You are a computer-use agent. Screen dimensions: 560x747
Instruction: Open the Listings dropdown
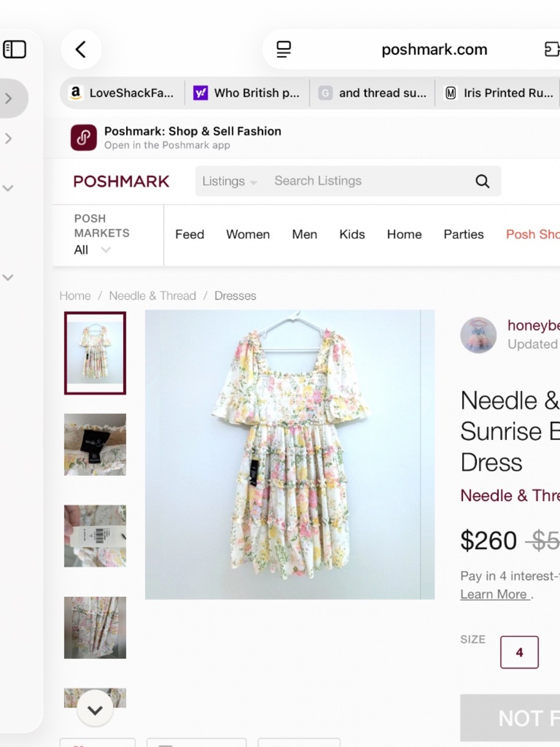point(228,181)
